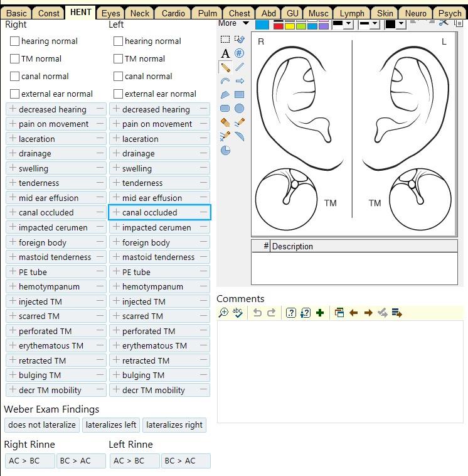Select the pencil drawing tool
This screenshot has width=468, height=476.
[225, 67]
